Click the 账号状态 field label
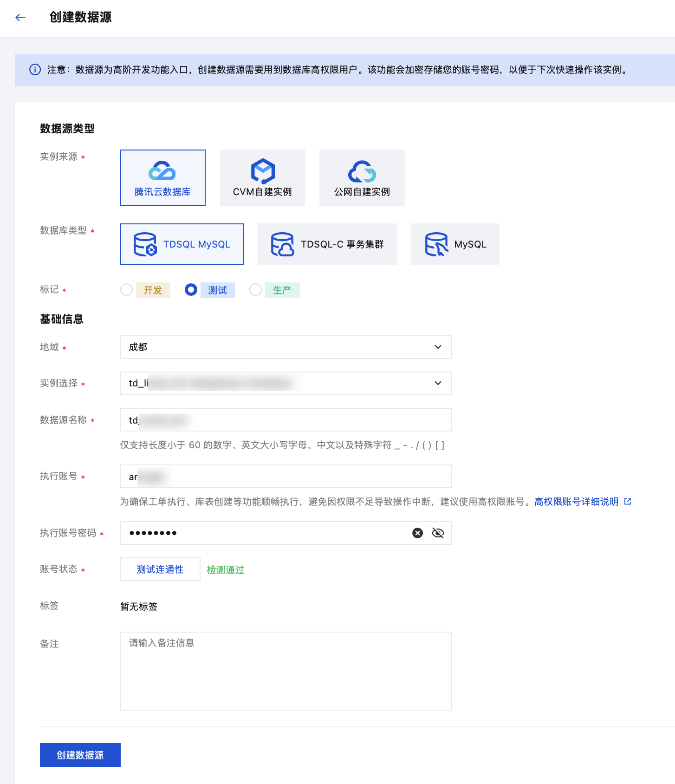Viewport: 675px width, 784px height. click(x=58, y=569)
